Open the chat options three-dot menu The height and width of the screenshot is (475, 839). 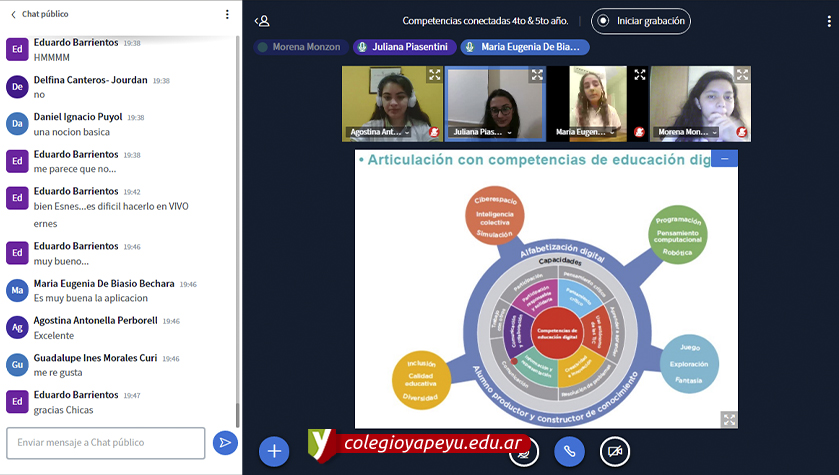click(227, 15)
